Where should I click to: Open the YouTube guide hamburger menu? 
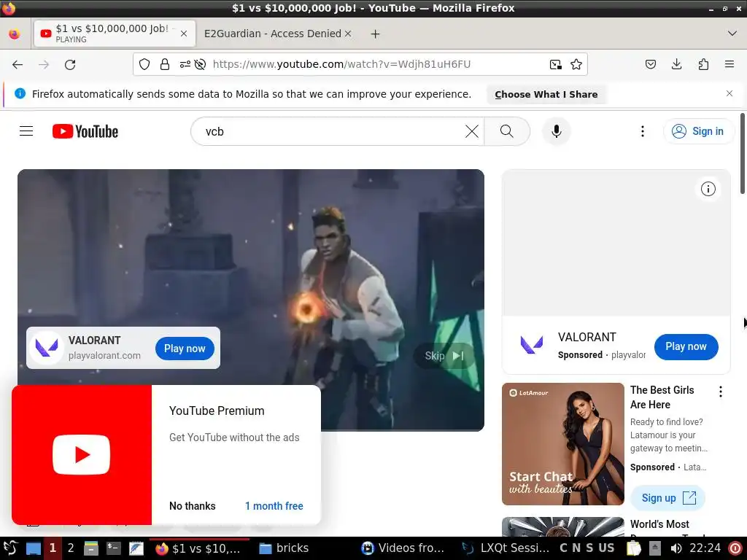coord(26,131)
